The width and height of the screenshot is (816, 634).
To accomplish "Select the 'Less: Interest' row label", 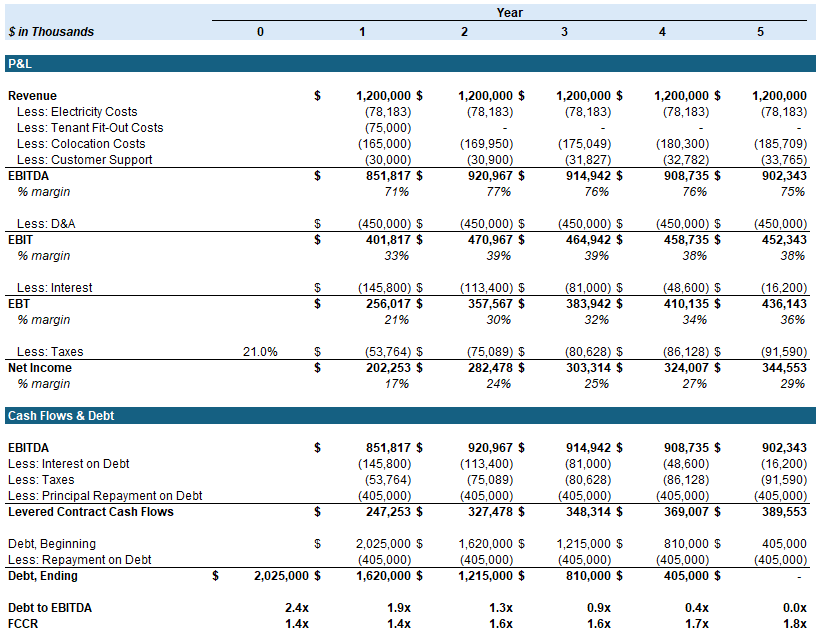I will click(55, 288).
